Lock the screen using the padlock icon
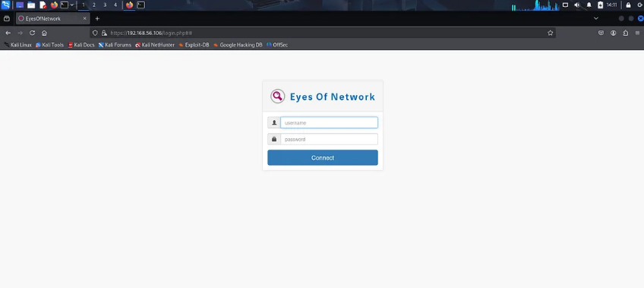Image resolution: width=644 pixels, height=288 pixels. (628, 5)
